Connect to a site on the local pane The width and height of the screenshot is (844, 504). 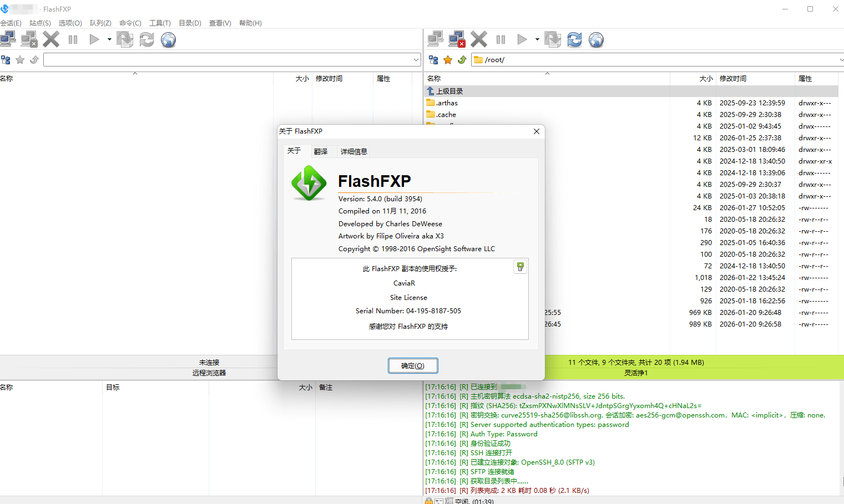pyautogui.click(x=8, y=39)
